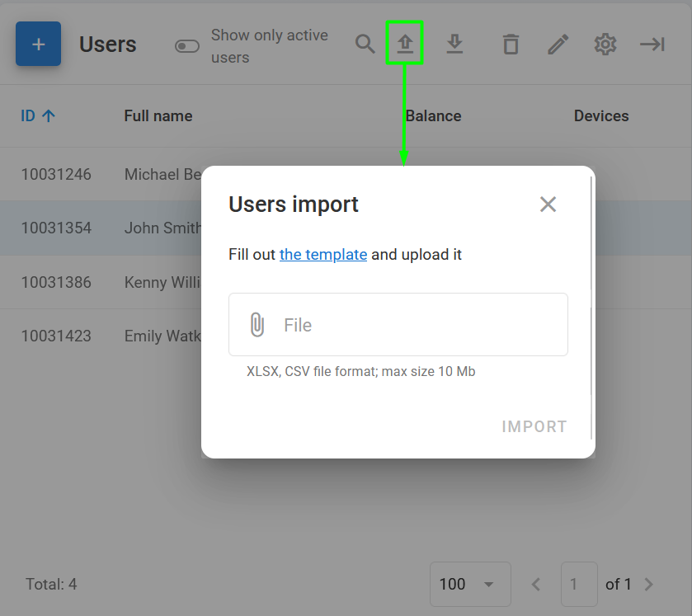Viewport: 692px width, 616px height.
Task: Open the page size dropdown showing 100
Action: point(470,584)
